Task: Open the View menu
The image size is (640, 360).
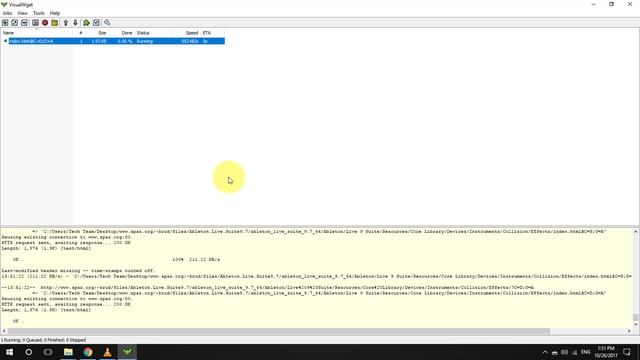Action: pyautogui.click(x=22, y=13)
